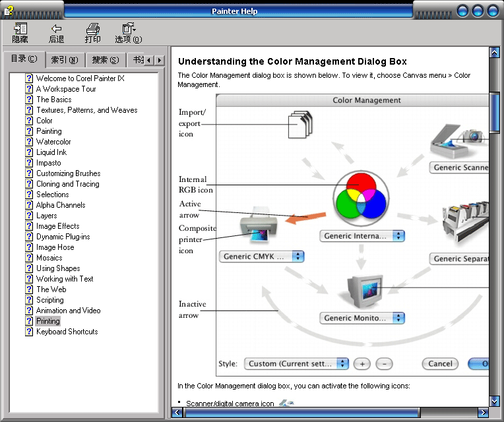Click the right tab-scroll arrow
Image resolution: width=504 pixels, height=422 pixels.
160,60
